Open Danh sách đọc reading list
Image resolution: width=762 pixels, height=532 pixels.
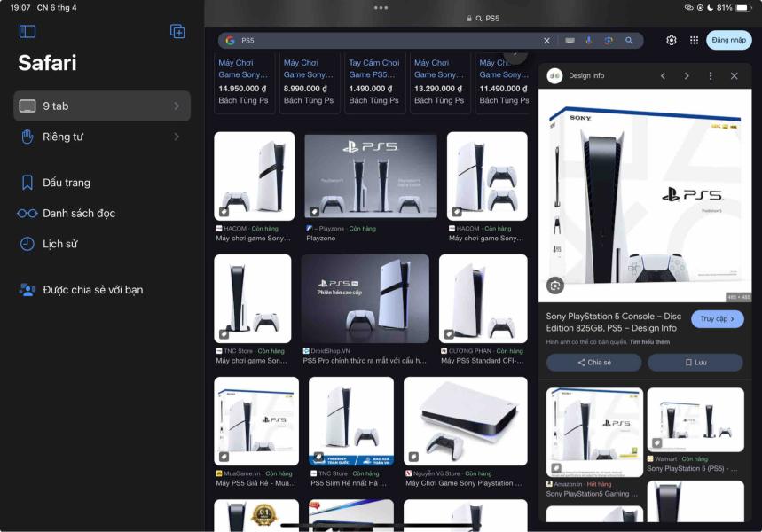pyautogui.click(x=67, y=214)
